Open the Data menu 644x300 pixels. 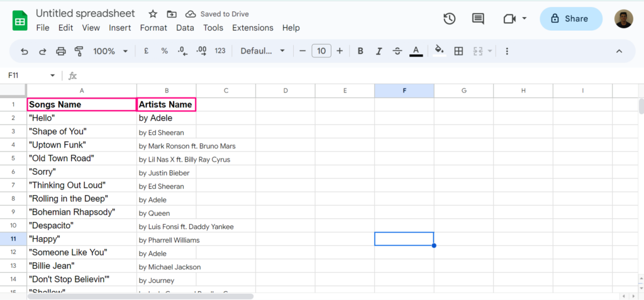(186, 28)
